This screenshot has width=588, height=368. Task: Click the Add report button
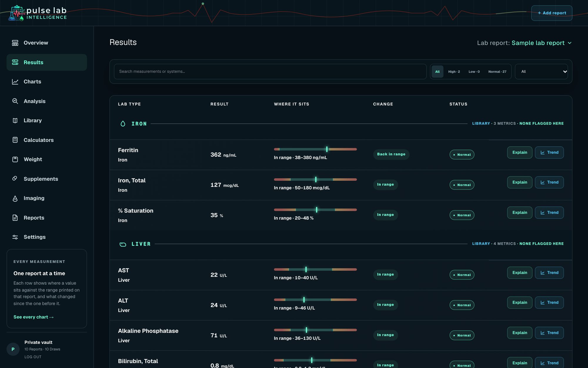[552, 13]
